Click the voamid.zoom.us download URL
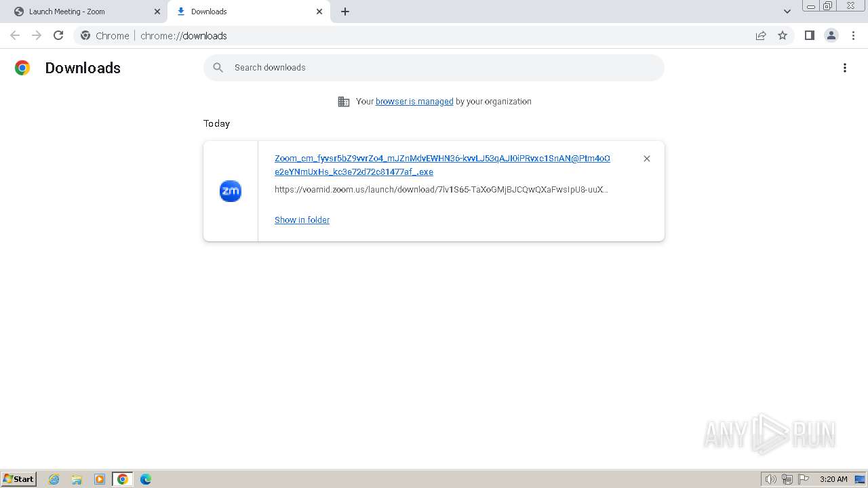 441,190
